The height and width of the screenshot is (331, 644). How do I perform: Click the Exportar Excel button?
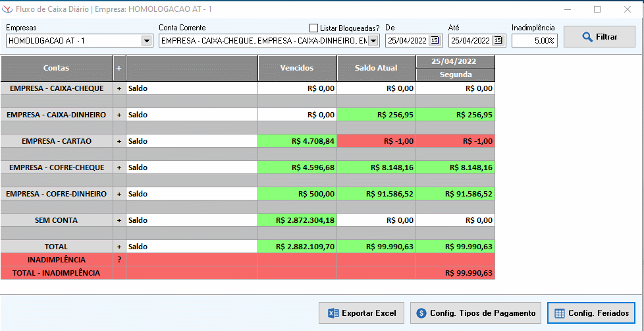click(362, 313)
